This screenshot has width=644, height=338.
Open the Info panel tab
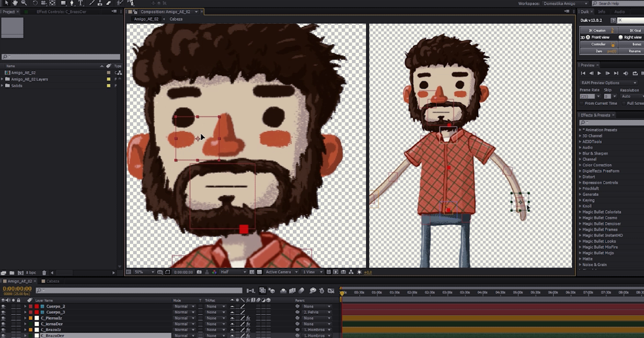click(x=602, y=11)
